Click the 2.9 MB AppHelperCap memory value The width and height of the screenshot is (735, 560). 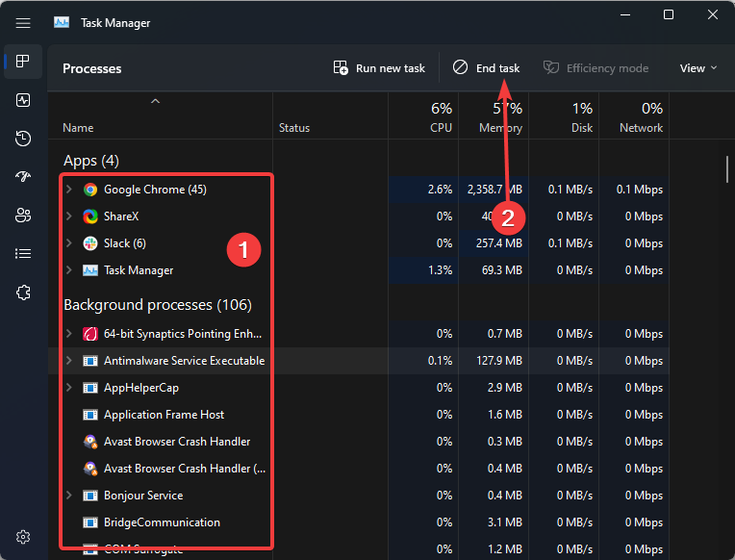[x=504, y=388]
